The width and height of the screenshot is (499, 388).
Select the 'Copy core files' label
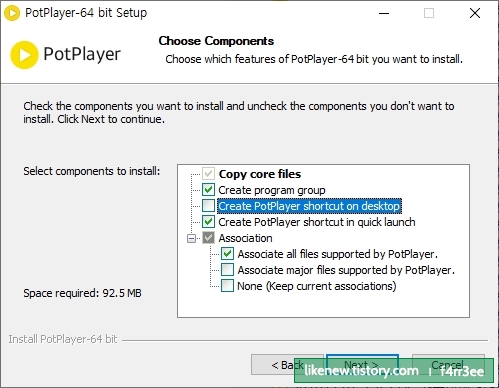tap(260, 174)
